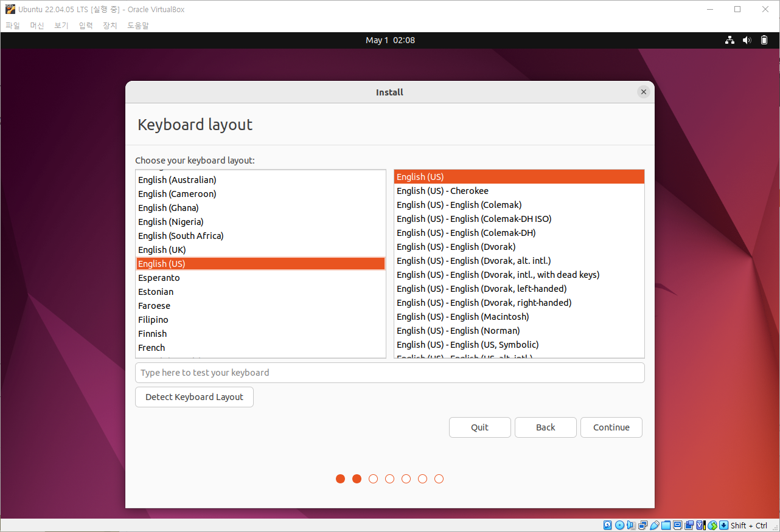This screenshot has height=532, width=780.
Task: Select English (Macintosh) variant
Action: (x=519, y=317)
